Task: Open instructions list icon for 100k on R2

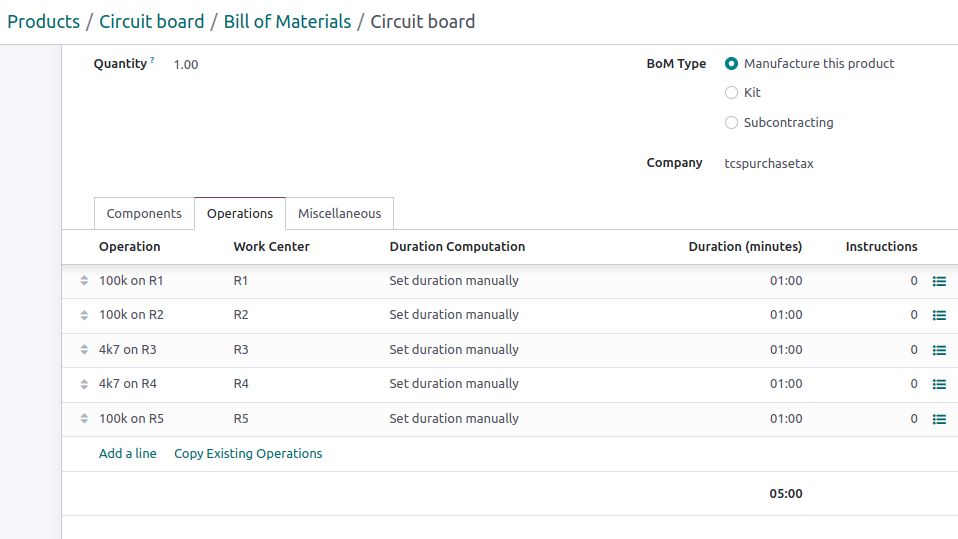Action: (939, 315)
